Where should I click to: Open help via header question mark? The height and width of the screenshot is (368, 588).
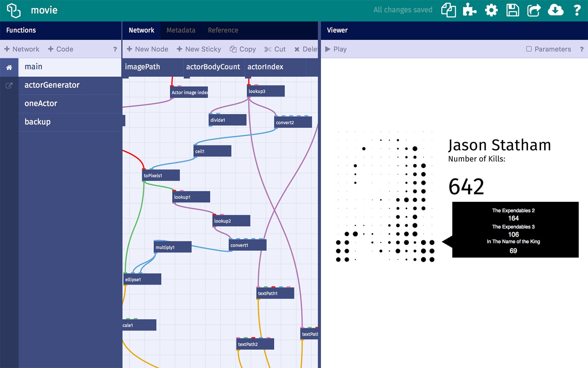(x=577, y=10)
